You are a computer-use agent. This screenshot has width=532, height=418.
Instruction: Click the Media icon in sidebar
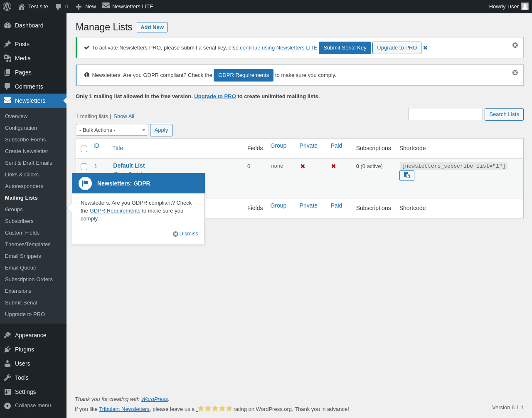[x=7, y=58]
